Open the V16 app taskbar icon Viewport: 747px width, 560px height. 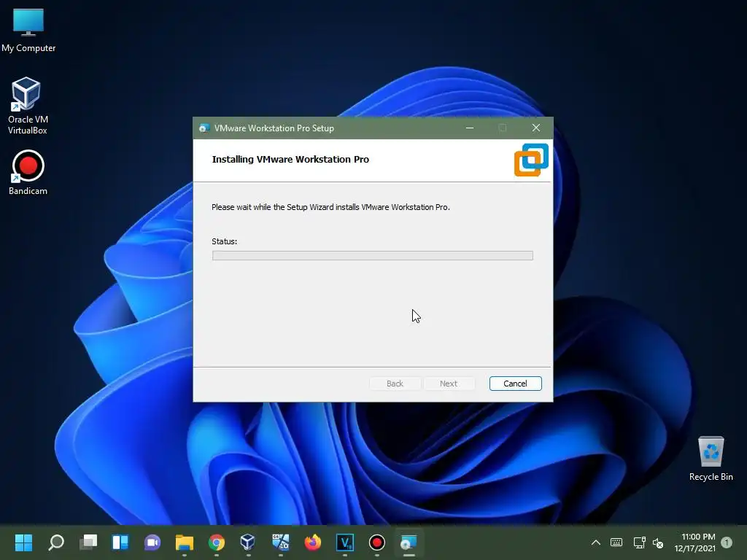point(345,542)
